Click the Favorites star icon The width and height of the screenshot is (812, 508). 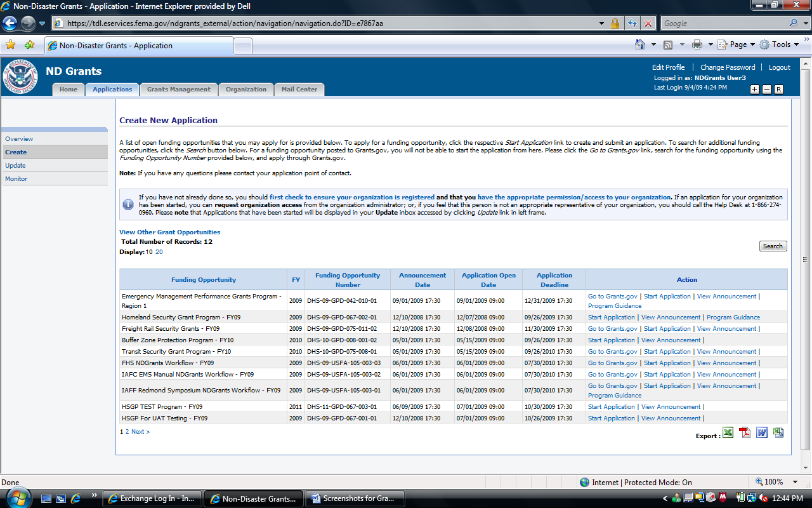(x=10, y=45)
